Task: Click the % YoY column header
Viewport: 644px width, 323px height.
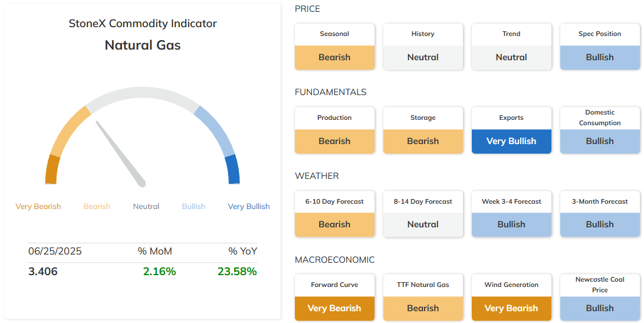Action: (243, 252)
